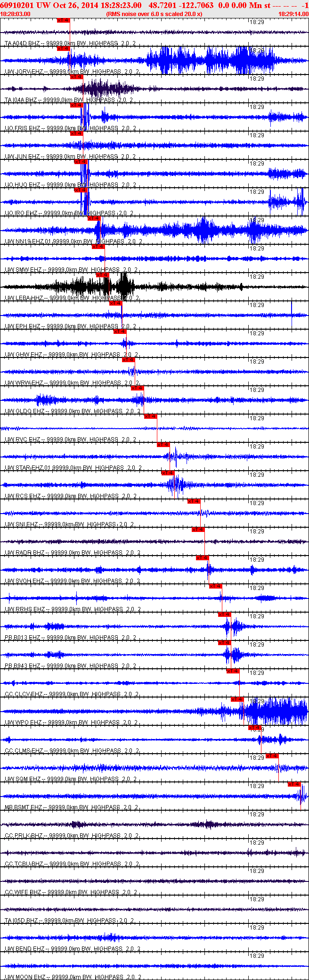309x980 pixels.
Task: Click the red pick flag above the UW SVOH trace
Action: click(x=202, y=558)
